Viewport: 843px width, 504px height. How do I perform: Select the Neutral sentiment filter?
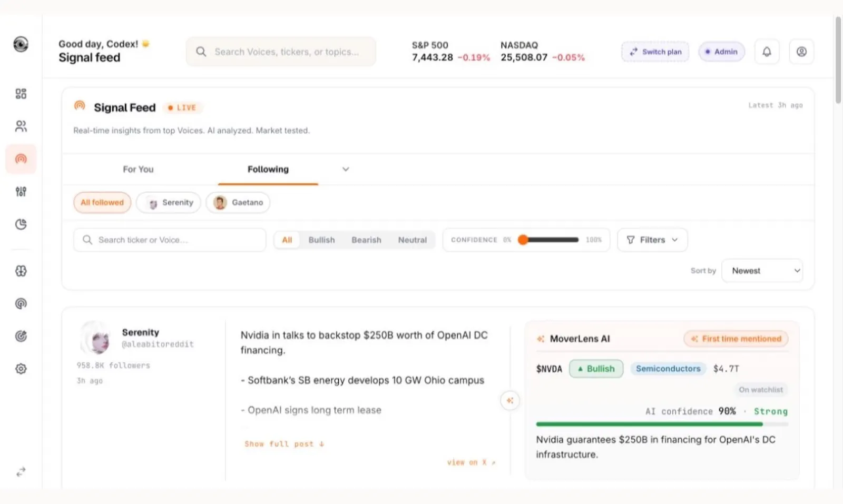click(412, 240)
